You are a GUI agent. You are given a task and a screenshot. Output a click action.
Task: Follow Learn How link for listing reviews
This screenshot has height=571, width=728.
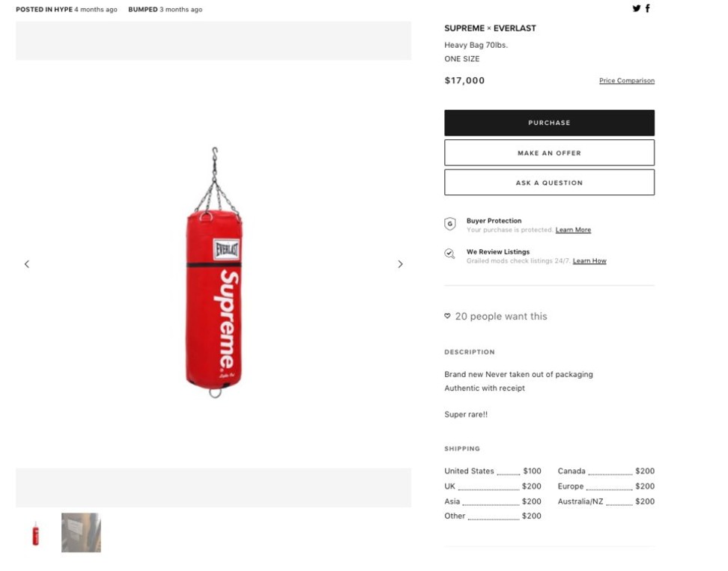(589, 260)
